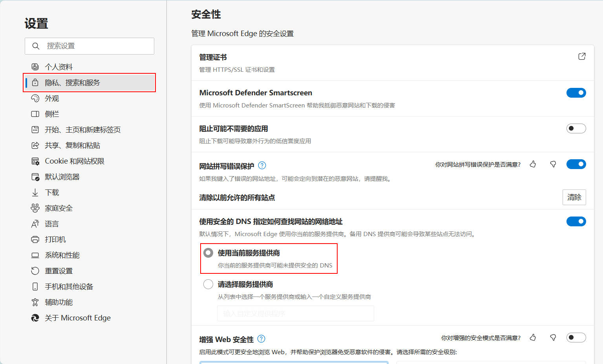Click the family icon for 家庭安全
The height and width of the screenshot is (364, 603).
coord(35,208)
